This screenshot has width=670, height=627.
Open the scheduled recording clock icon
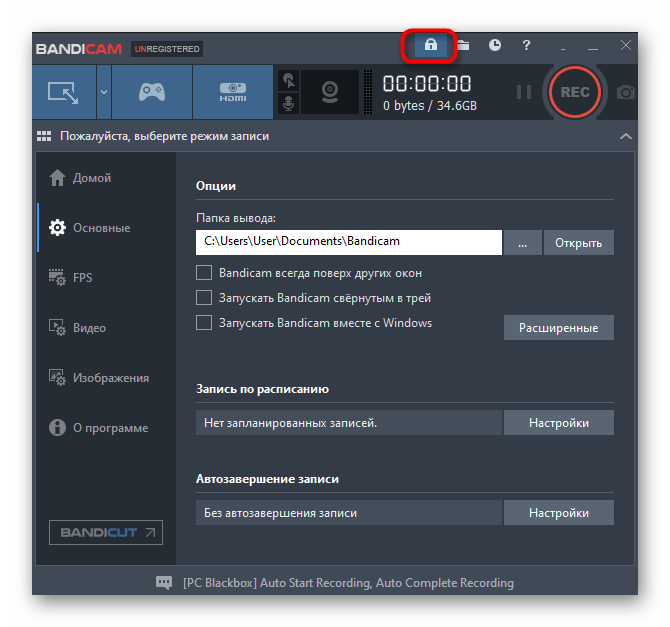(495, 45)
